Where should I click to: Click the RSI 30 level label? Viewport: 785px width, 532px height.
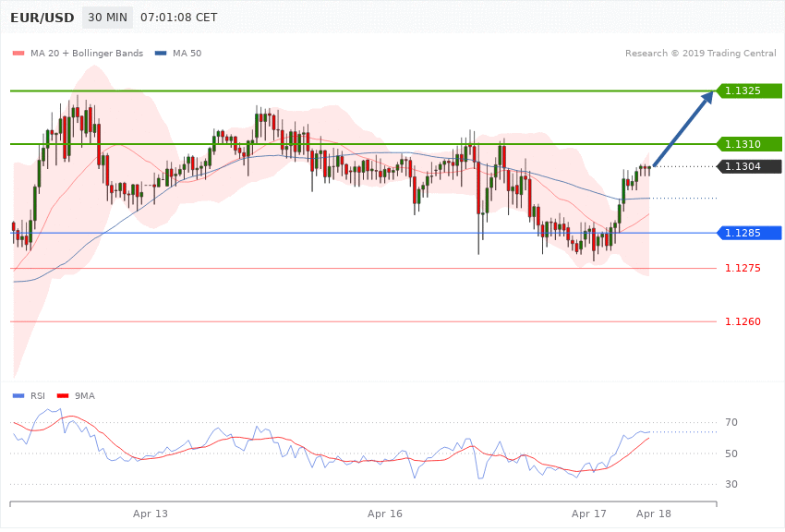tap(731, 484)
